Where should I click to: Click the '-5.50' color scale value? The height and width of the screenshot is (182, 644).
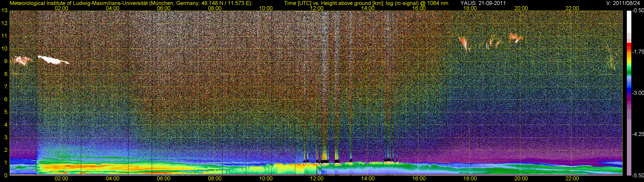click(638, 175)
